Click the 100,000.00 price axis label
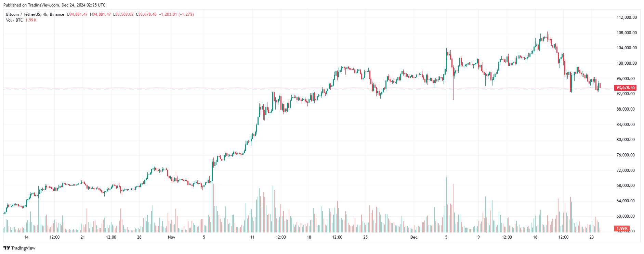644x254 pixels. click(627, 63)
